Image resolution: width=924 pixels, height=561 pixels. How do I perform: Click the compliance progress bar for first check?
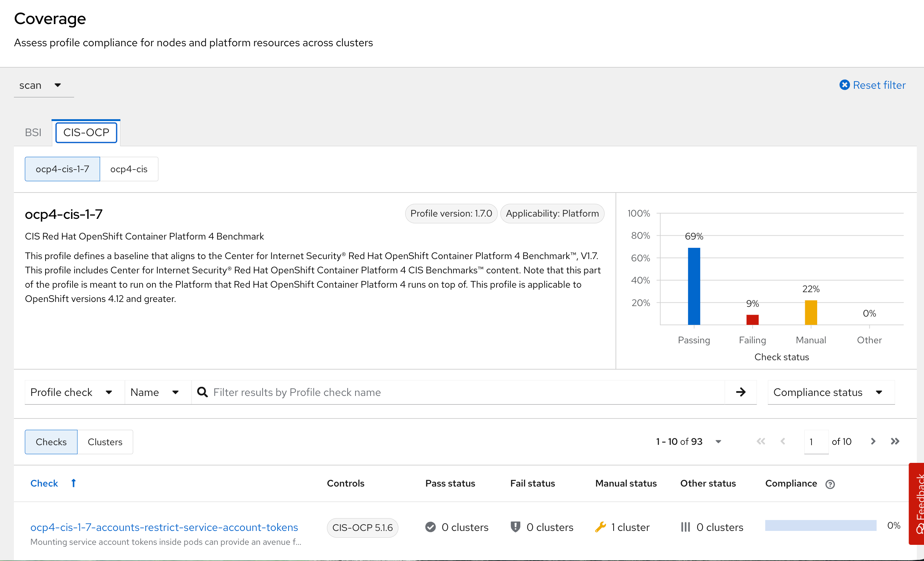(x=821, y=525)
